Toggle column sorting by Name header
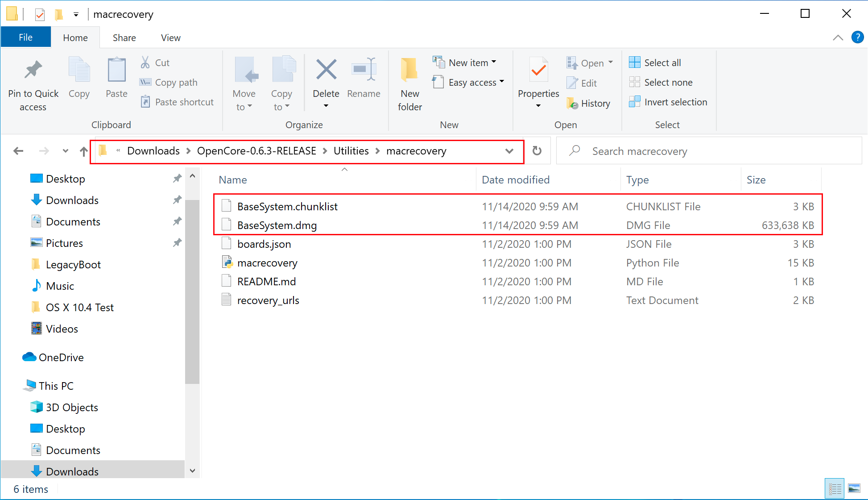The height and width of the screenshot is (500, 868). [232, 179]
